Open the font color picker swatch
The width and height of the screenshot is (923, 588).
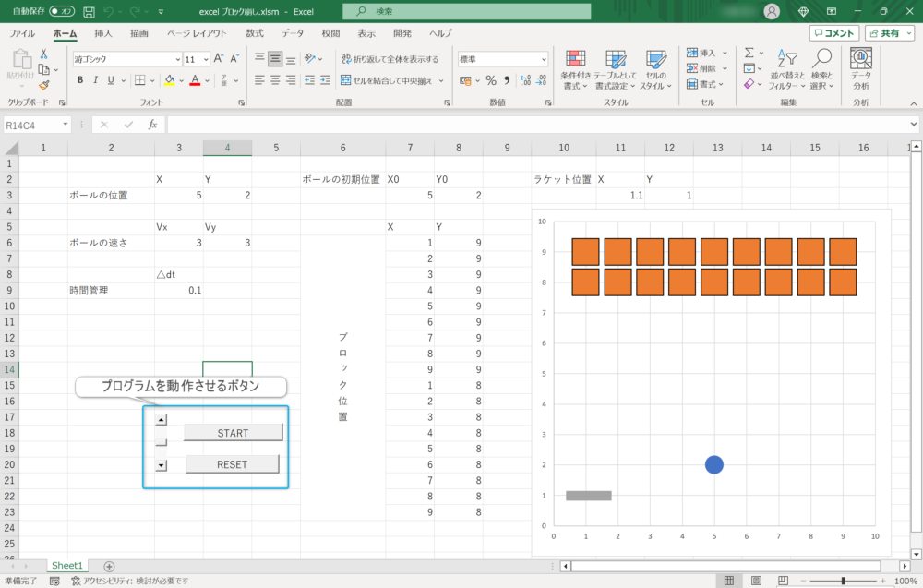click(x=195, y=78)
